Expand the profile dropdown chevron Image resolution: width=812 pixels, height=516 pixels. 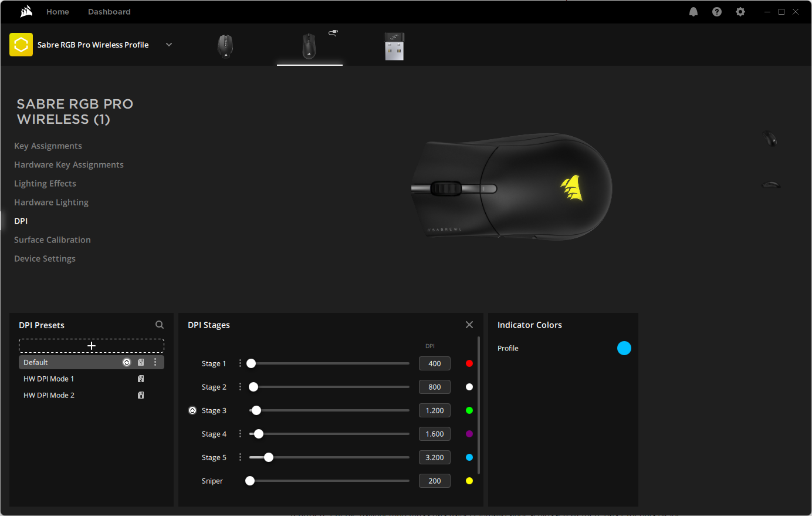coord(169,45)
